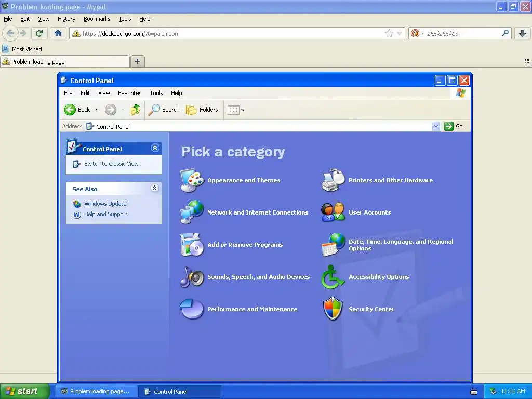The width and height of the screenshot is (532, 399).
Task: Select the Problem loading page tab
Action: coord(65,61)
